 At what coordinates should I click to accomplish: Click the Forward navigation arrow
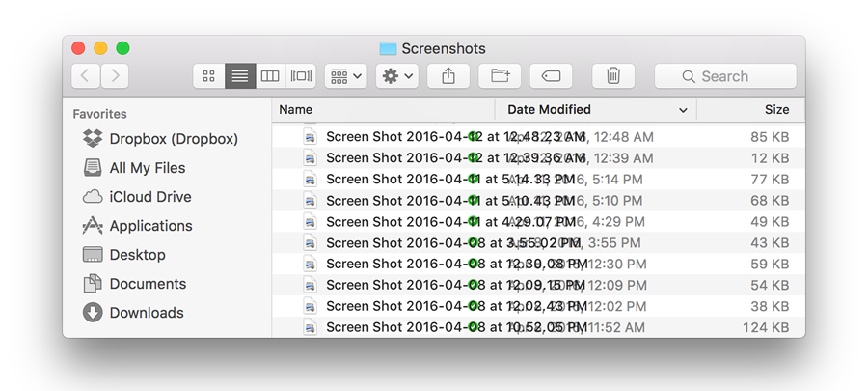(115, 76)
